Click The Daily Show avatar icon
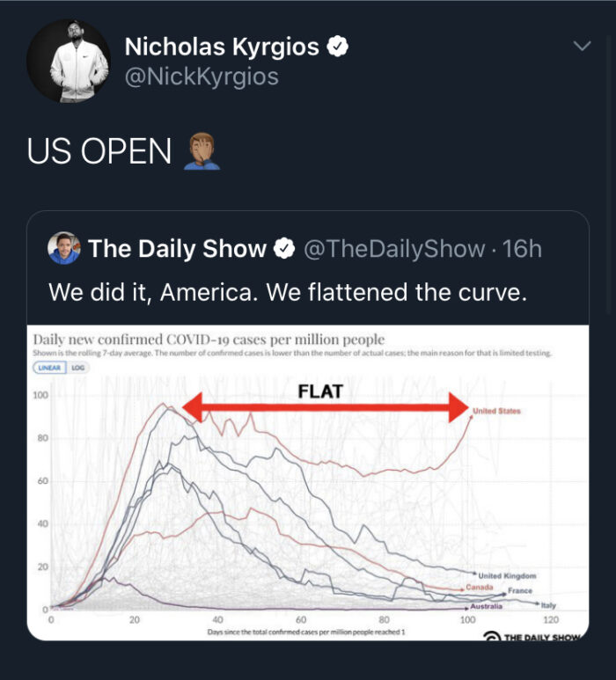616x680 pixels. tap(63, 248)
